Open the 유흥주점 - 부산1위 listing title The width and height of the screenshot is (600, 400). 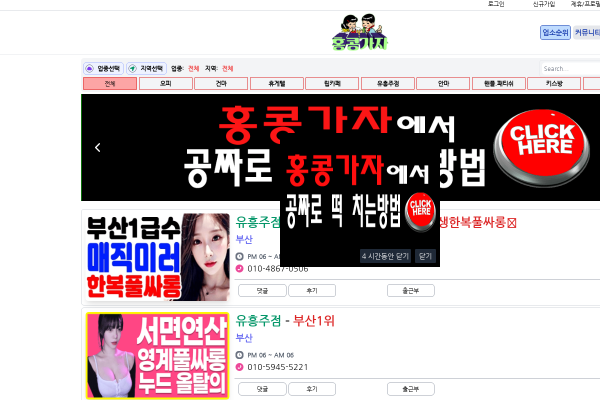285,320
